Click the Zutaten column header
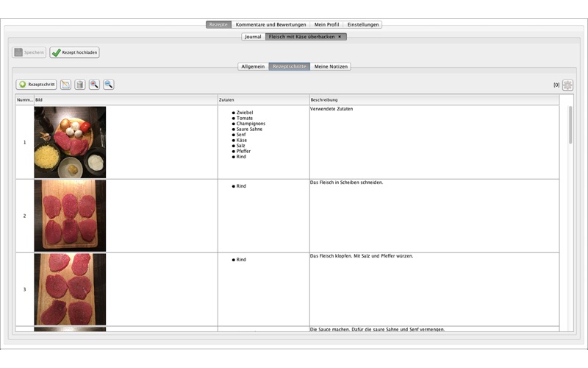 tap(264, 100)
